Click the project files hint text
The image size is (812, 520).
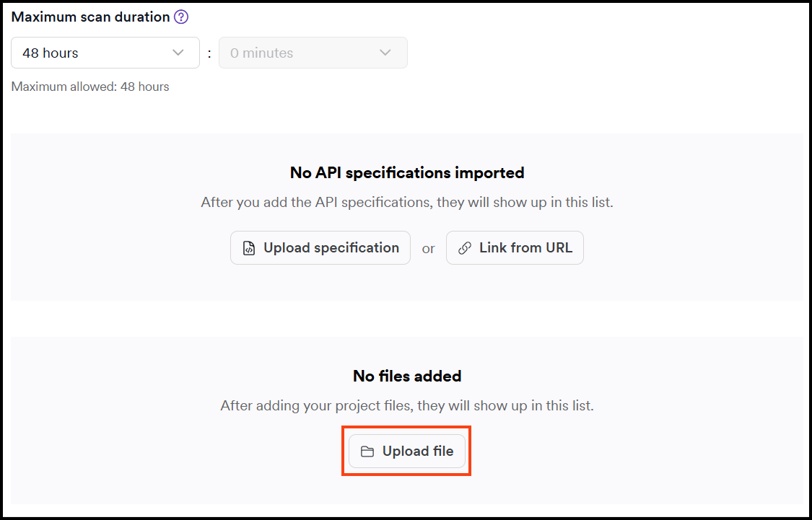[406, 405]
